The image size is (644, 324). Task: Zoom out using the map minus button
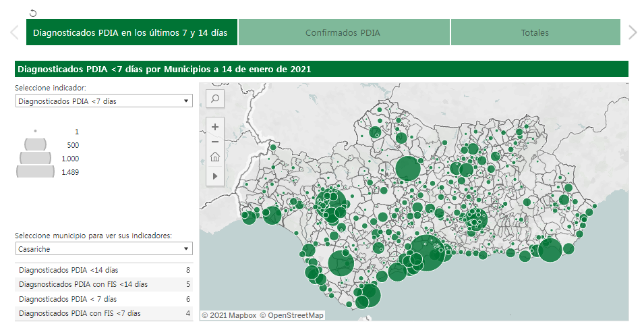(215, 142)
